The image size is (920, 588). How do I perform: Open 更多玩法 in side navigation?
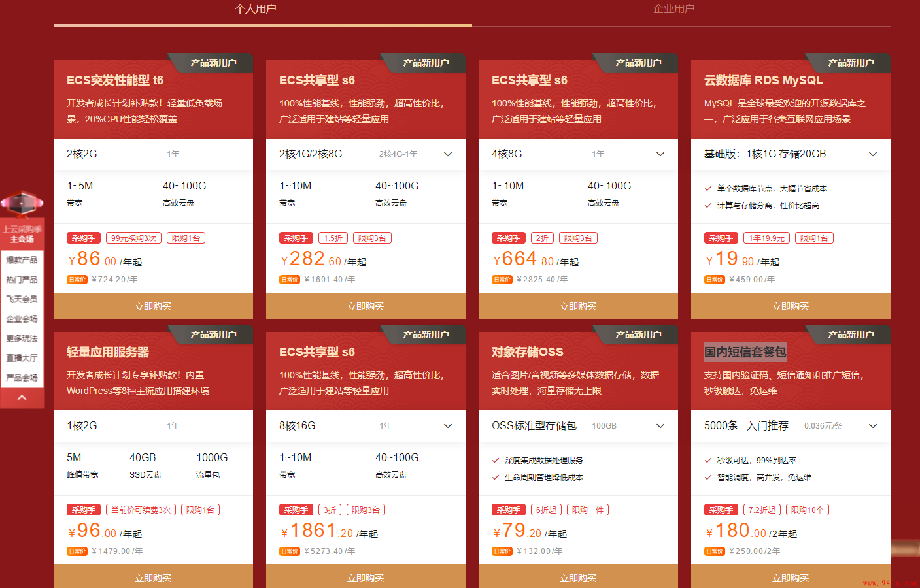point(22,338)
